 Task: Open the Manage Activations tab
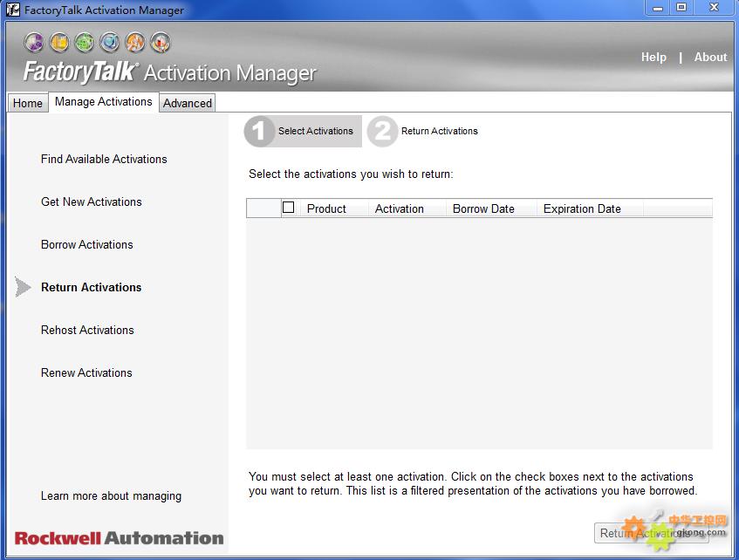(104, 102)
